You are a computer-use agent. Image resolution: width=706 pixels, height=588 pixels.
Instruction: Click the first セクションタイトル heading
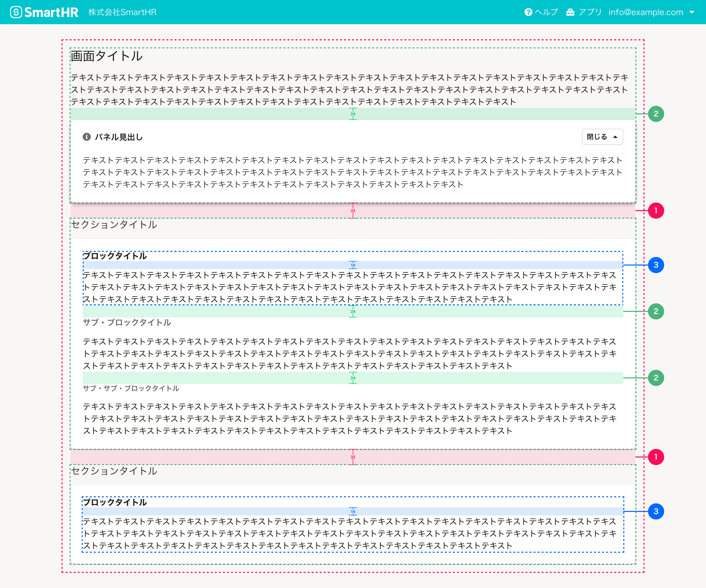[x=114, y=224]
